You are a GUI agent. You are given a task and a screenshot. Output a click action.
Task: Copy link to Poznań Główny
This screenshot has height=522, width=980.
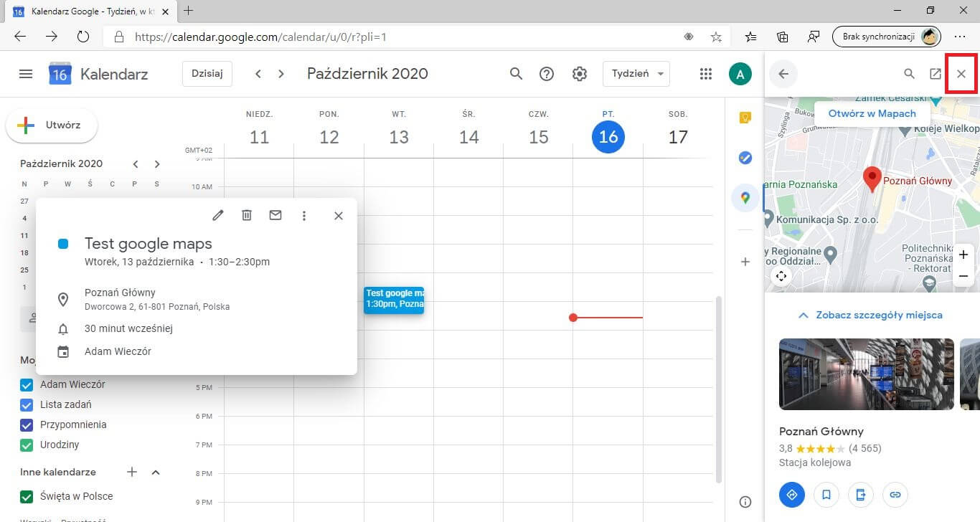click(895, 494)
